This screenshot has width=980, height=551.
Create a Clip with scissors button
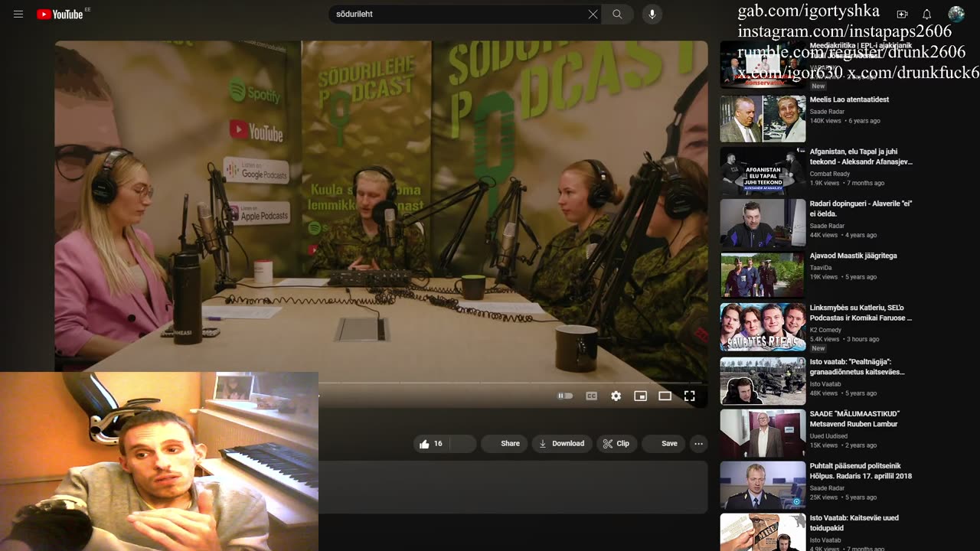616,444
